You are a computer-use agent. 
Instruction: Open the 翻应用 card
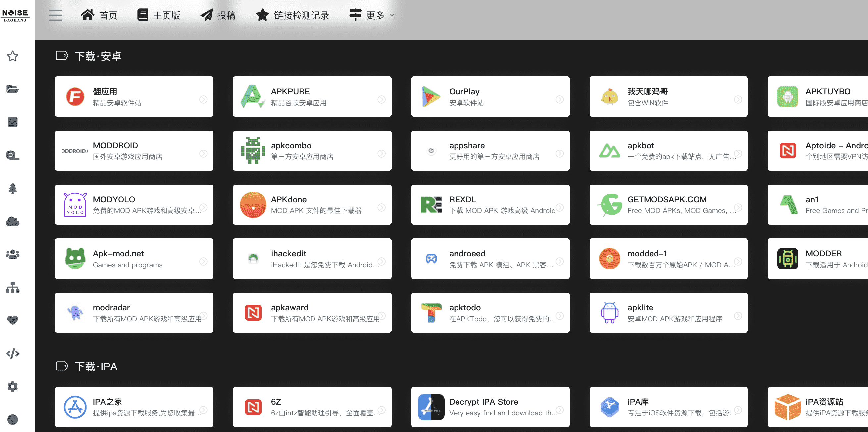point(134,97)
